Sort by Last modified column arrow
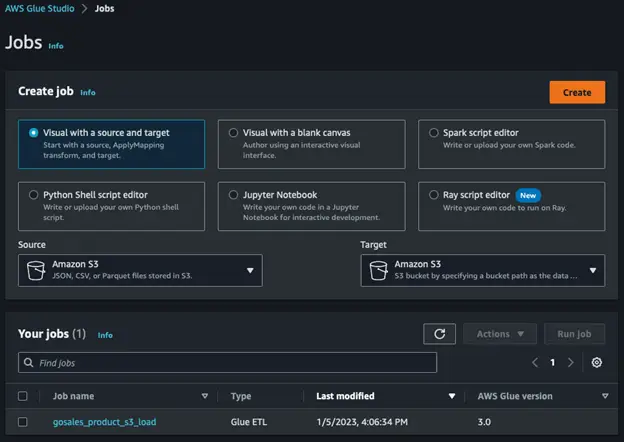624x442 pixels. click(452, 396)
